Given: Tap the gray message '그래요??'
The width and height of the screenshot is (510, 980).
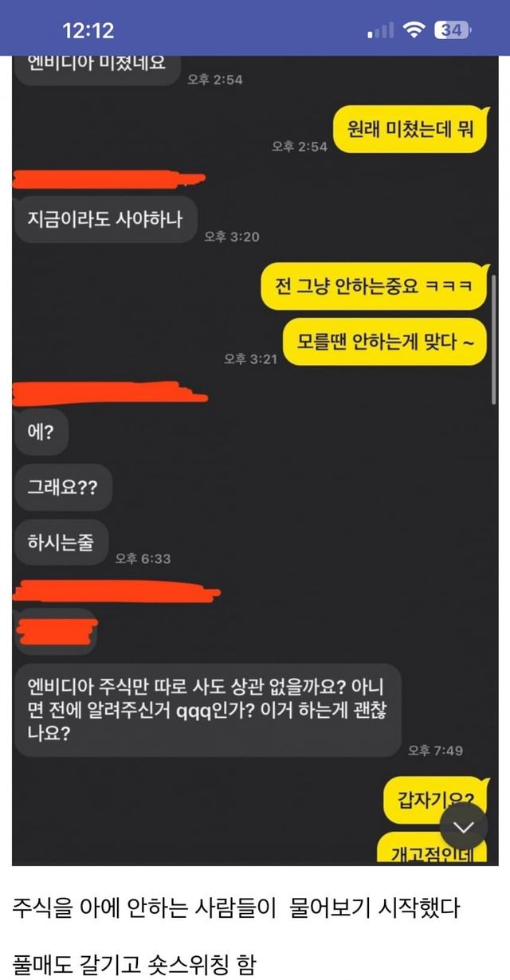Looking at the screenshot, I should pyautogui.click(x=63, y=488).
